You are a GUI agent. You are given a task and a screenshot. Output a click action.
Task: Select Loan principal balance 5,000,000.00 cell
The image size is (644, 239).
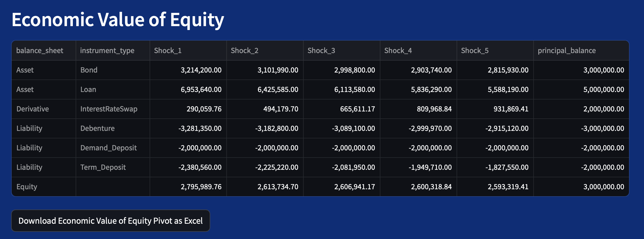click(603, 89)
